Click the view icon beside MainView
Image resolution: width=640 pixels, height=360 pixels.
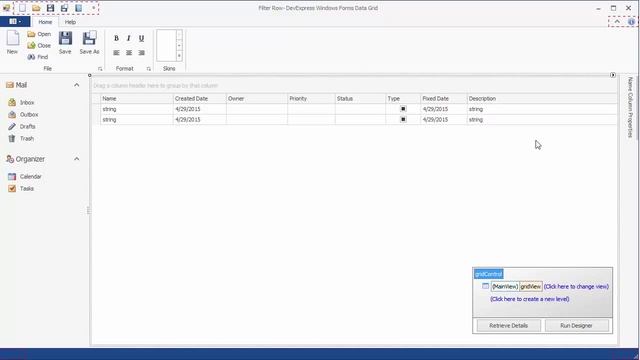[485, 286]
